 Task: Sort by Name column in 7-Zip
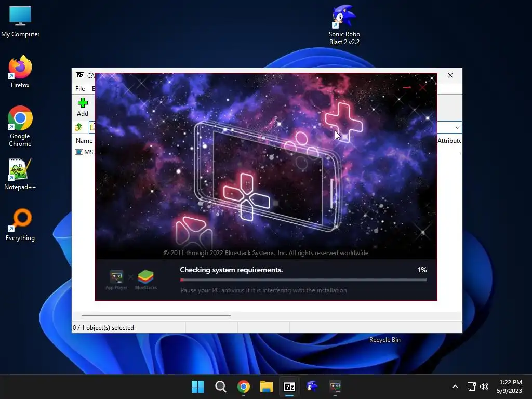84,140
